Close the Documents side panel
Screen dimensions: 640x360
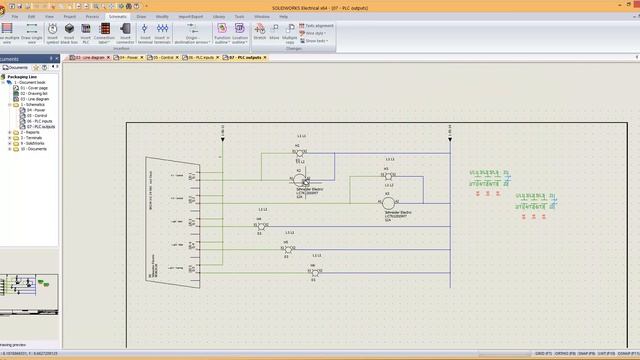(57, 59)
